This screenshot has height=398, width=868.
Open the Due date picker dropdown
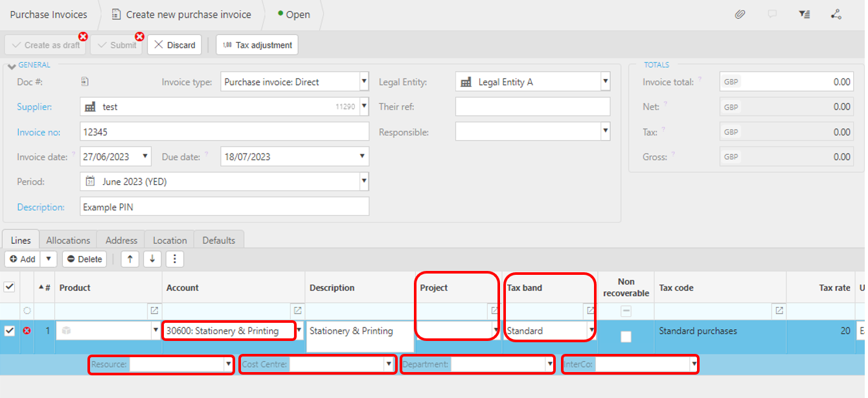363,156
